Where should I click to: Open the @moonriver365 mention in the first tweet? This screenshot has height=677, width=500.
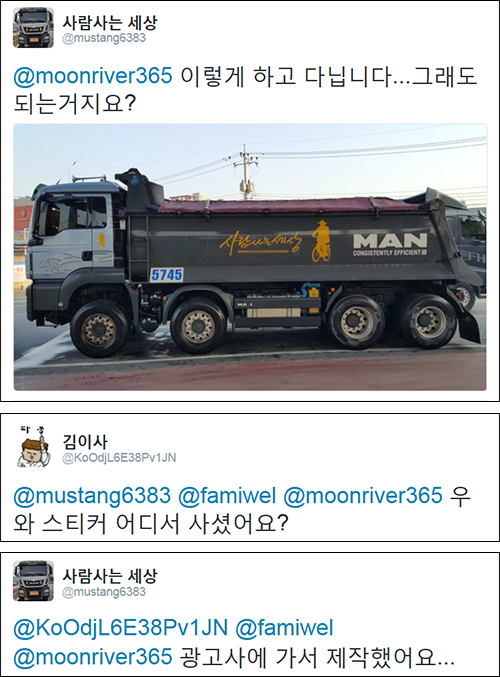93,76
